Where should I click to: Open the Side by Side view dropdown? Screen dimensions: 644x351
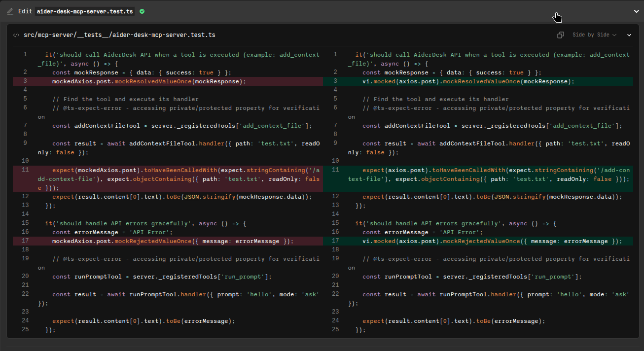coord(594,35)
